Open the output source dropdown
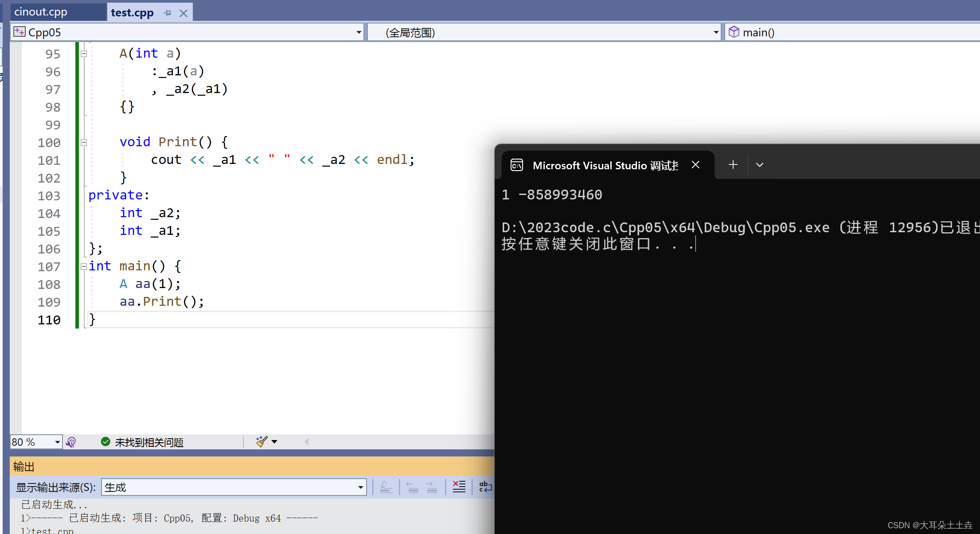Viewport: 980px width, 534px height. [360, 487]
